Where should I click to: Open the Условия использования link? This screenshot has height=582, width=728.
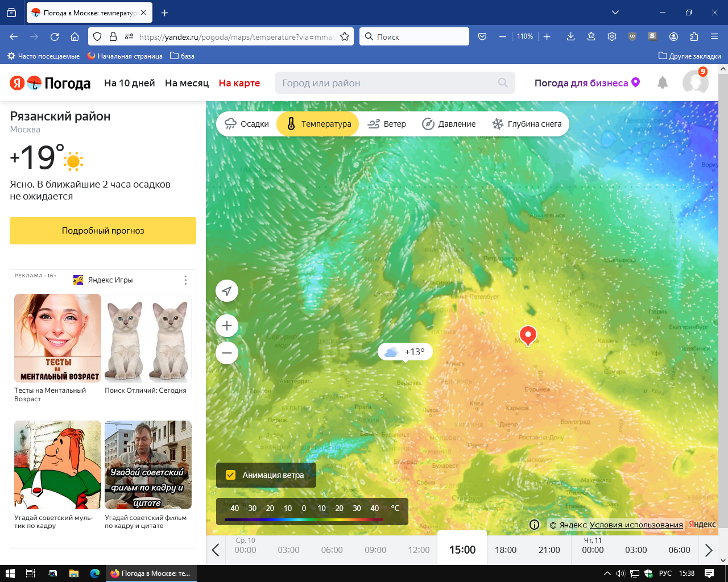(x=636, y=525)
